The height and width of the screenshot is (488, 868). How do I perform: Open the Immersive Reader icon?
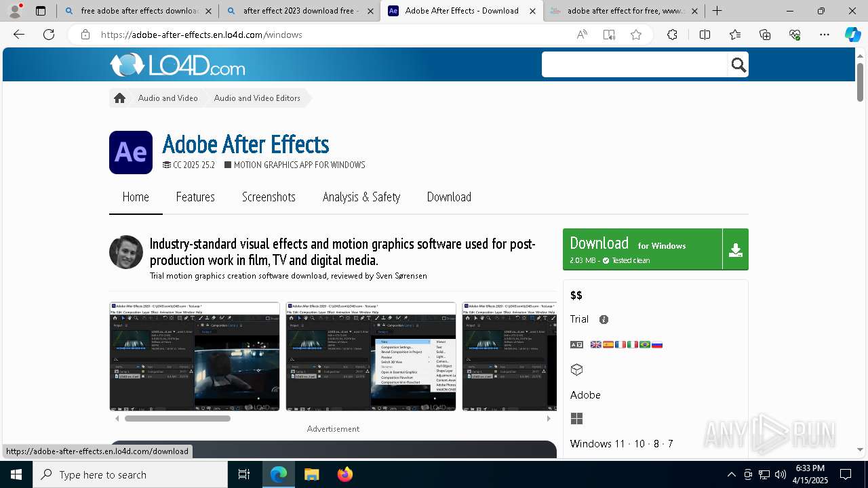tap(609, 35)
